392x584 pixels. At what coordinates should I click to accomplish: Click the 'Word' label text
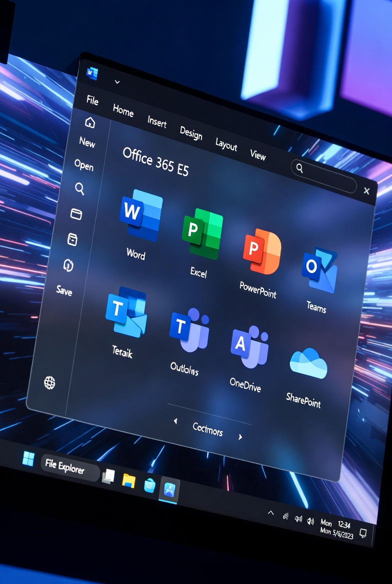135,254
